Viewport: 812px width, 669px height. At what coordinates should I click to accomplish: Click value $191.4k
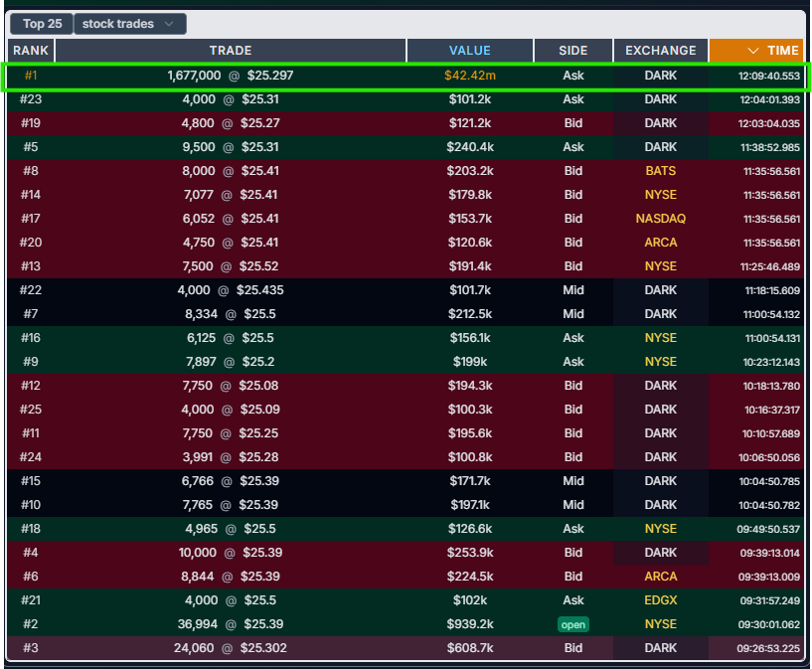click(x=470, y=266)
